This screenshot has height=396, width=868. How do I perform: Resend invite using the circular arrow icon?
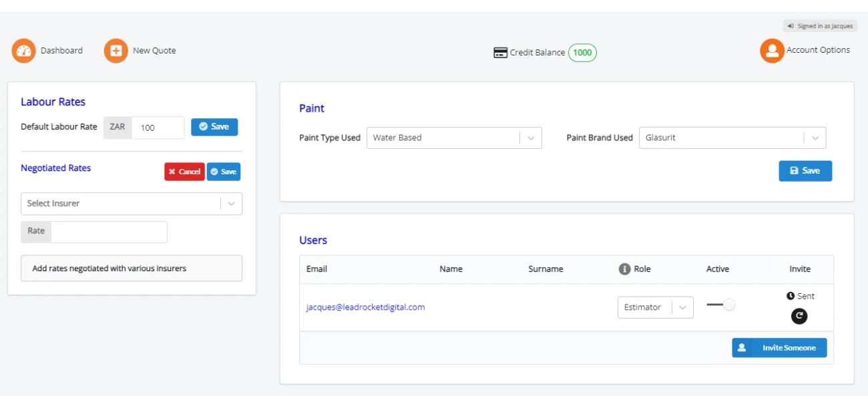point(799,316)
